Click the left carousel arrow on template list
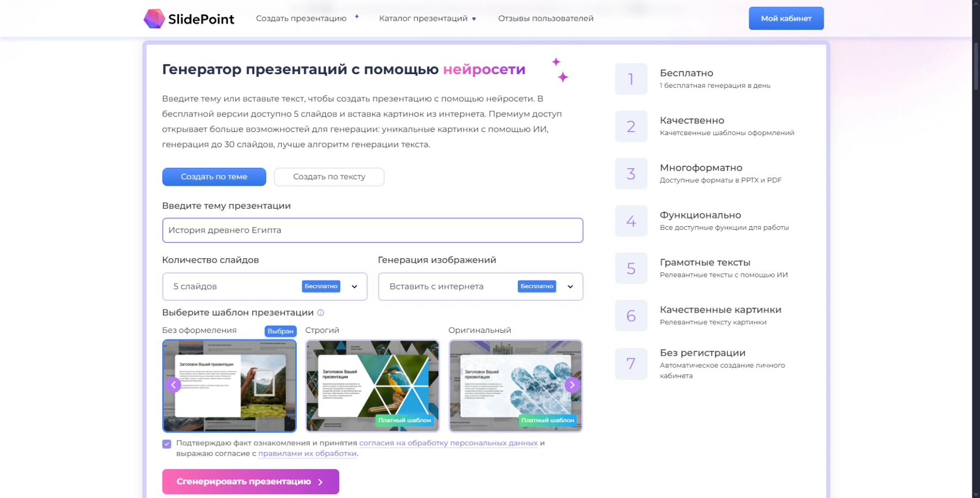 pos(173,385)
